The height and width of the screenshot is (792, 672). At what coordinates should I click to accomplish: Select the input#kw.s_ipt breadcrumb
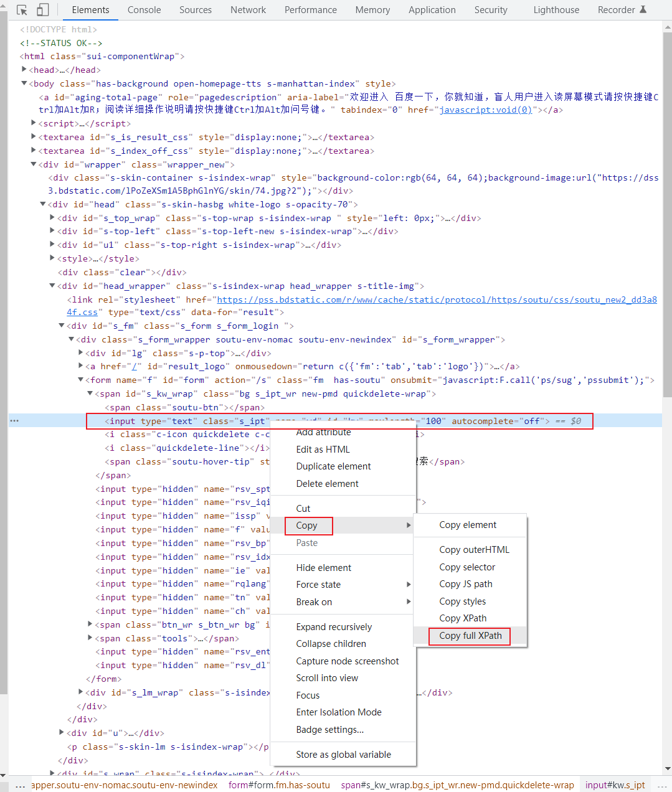(x=615, y=785)
